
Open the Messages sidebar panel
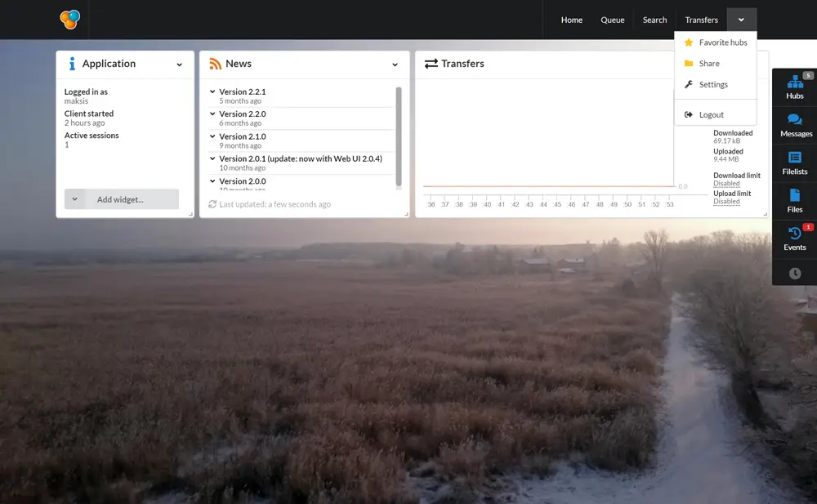coord(794,125)
